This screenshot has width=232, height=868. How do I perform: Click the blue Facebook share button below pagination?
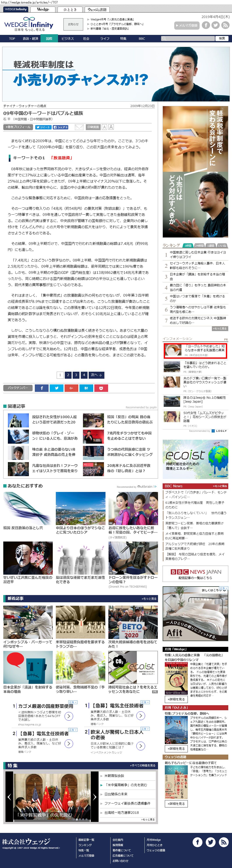tap(42, 388)
